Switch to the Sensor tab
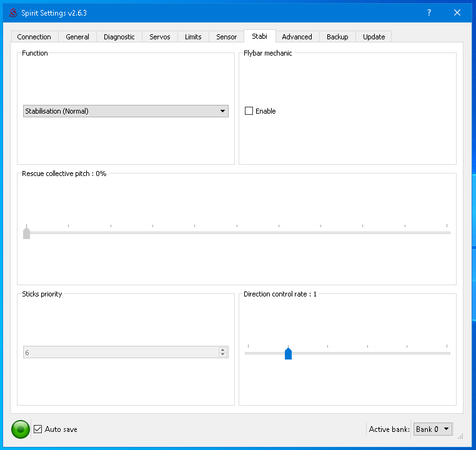476x450 pixels. (x=226, y=37)
